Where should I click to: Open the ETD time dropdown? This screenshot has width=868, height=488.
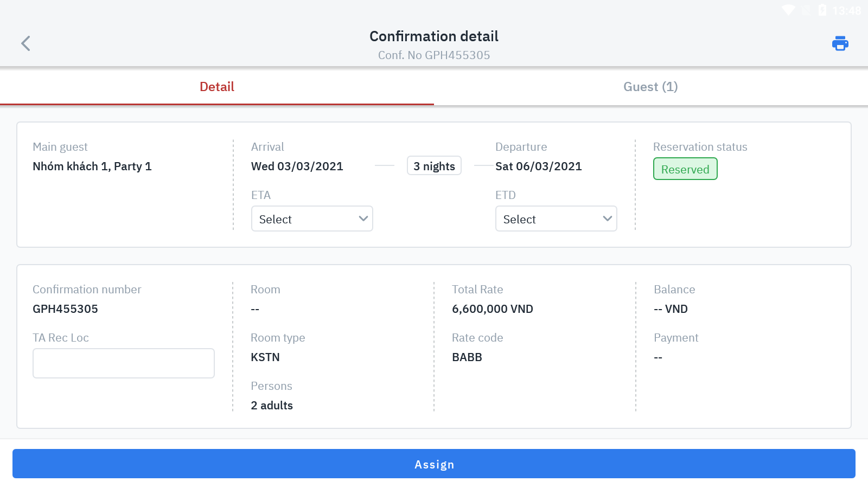pos(556,219)
